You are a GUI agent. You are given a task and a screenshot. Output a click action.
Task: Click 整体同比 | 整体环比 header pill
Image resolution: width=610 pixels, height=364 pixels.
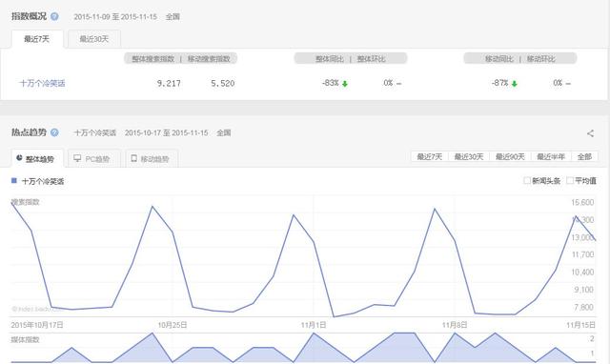pos(351,59)
